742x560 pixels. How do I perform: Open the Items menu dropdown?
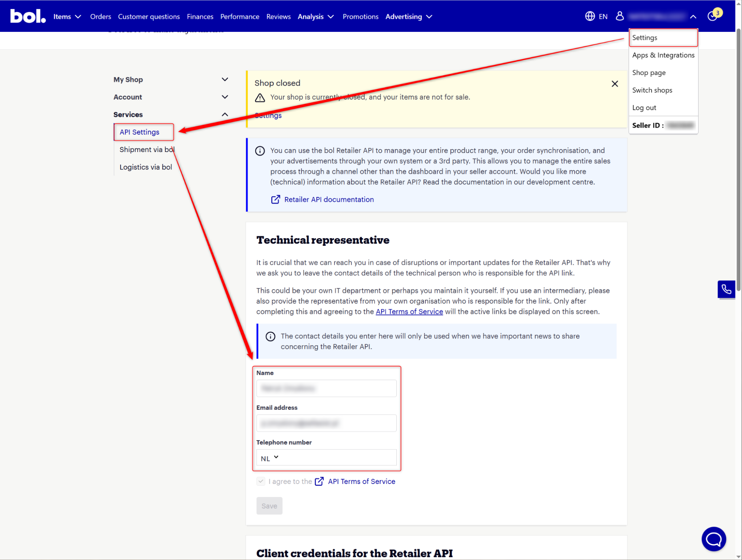click(67, 17)
